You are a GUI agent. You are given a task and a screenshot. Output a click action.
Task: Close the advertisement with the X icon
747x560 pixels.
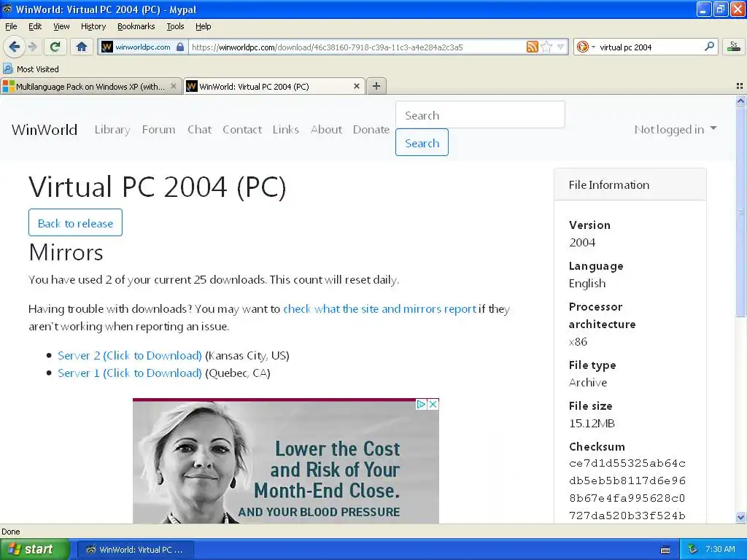point(433,404)
